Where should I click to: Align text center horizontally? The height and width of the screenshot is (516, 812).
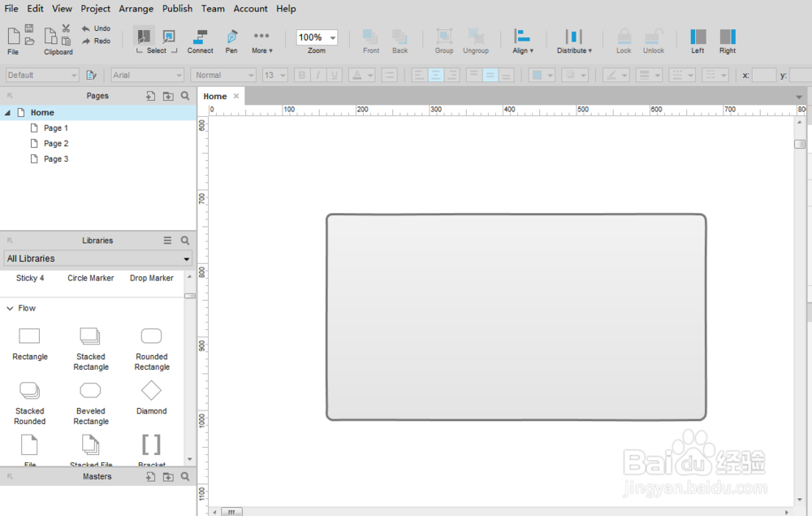click(436, 75)
